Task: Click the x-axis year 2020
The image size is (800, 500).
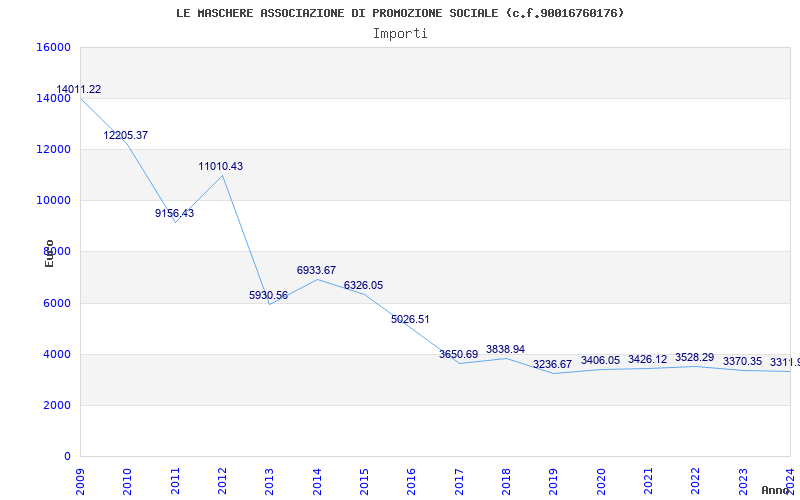Action: pyautogui.click(x=601, y=481)
